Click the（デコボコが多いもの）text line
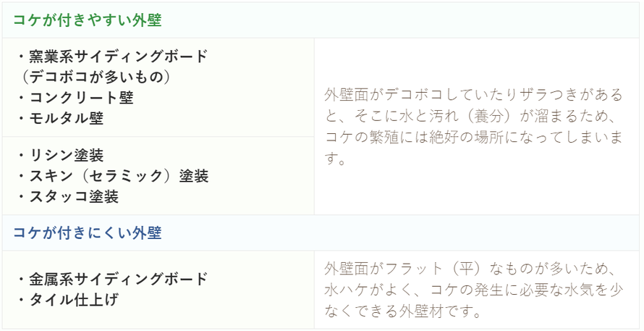Viewport: 644px width, 331px height. pos(95,77)
